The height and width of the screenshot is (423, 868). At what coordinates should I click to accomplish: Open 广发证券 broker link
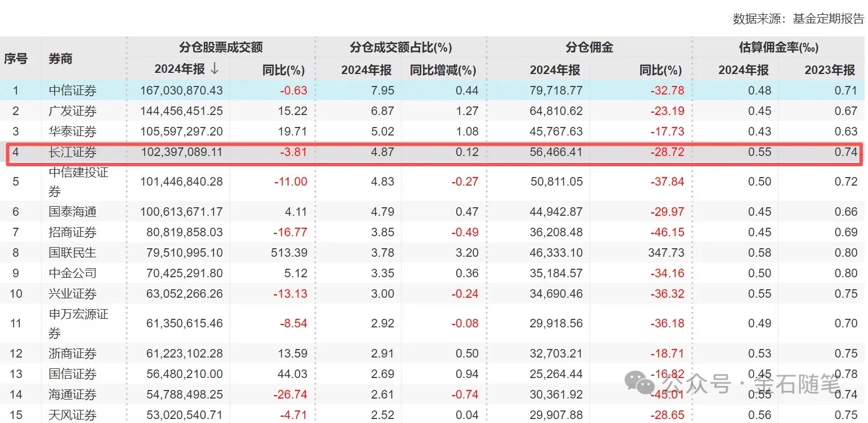coord(72,111)
